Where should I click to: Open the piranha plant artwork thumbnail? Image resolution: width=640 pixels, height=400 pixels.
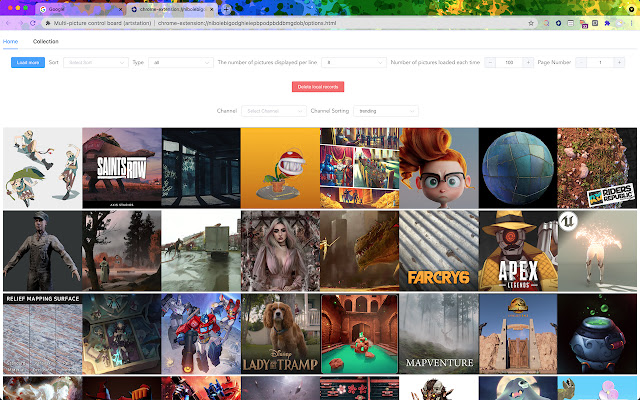280,168
